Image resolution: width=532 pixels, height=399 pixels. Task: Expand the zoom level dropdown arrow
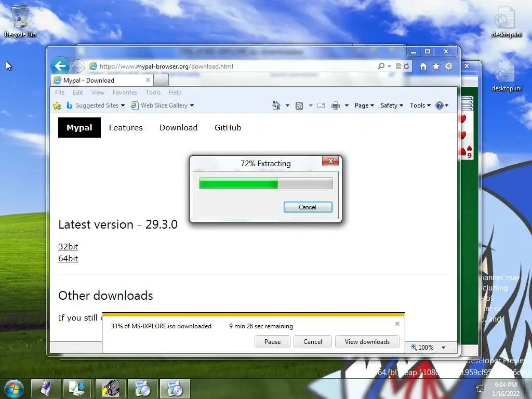point(443,348)
